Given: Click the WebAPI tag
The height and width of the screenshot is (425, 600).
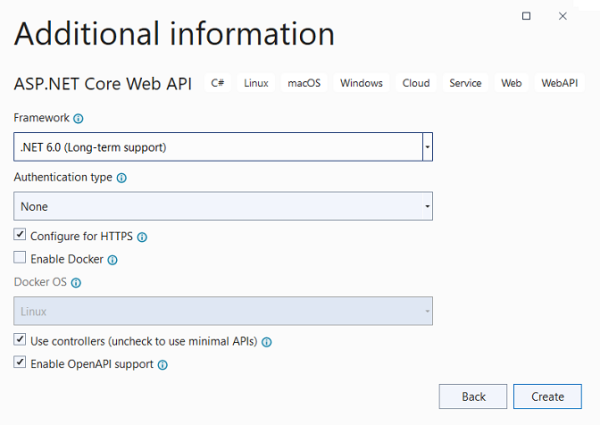Looking at the screenshot, I should [559, 83].
